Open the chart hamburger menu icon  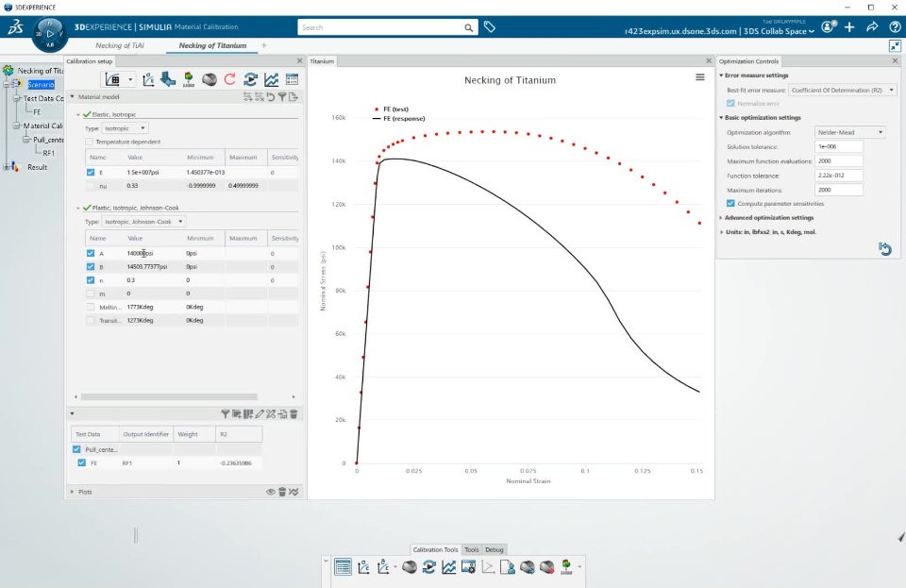[x=699, y=77]
